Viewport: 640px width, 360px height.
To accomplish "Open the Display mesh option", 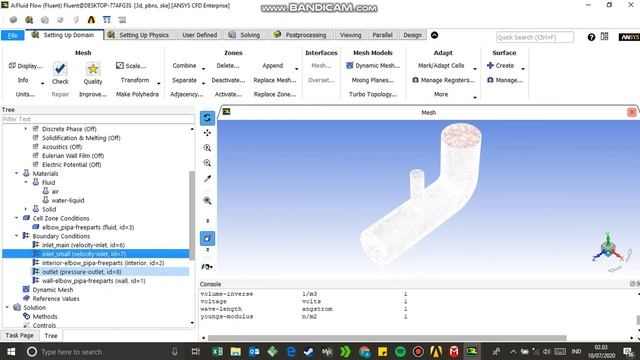I will (25, 66).
